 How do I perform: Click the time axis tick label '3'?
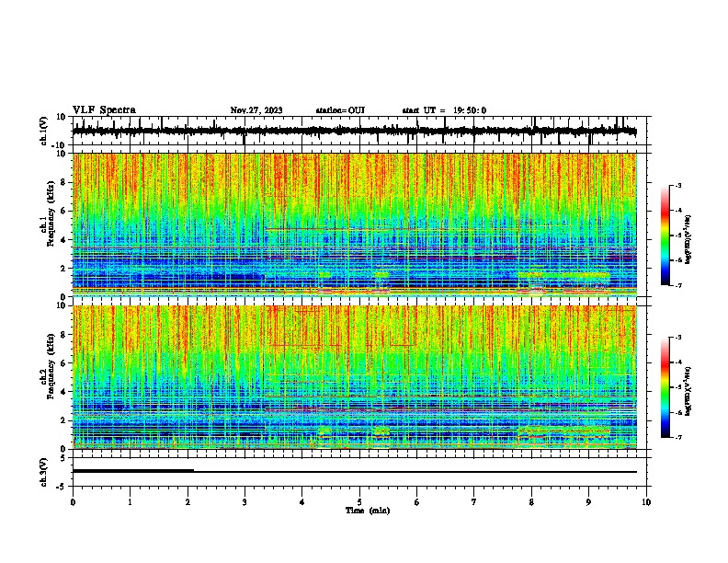coord(245,502)
